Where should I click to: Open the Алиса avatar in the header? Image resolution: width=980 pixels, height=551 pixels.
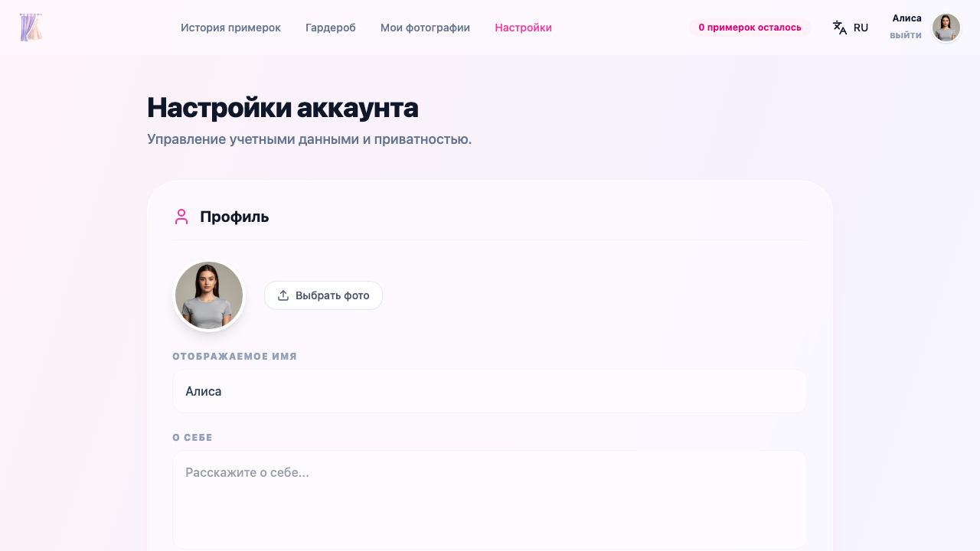click(946, 27)
